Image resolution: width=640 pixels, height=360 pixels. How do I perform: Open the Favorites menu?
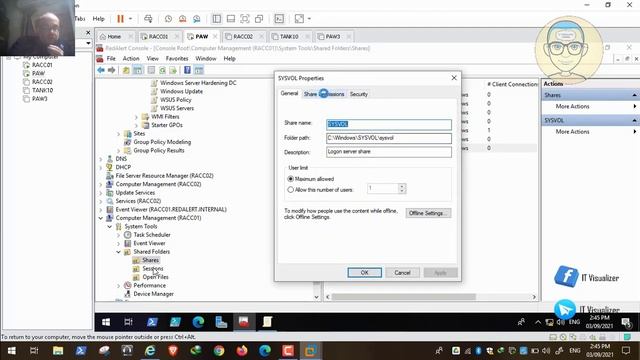point(177,59)
